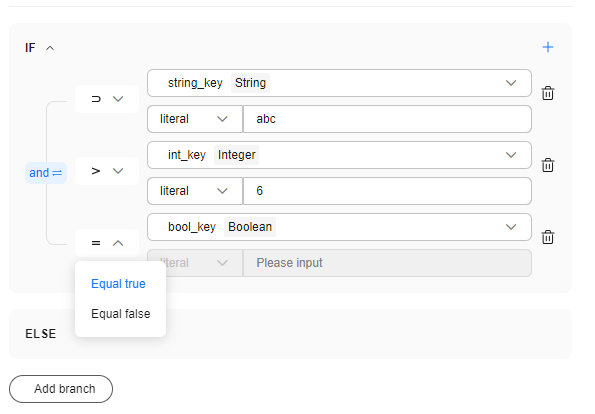Click the blue plus icon to add condition
Screen dimensions: 595x414
pos(548,47)
